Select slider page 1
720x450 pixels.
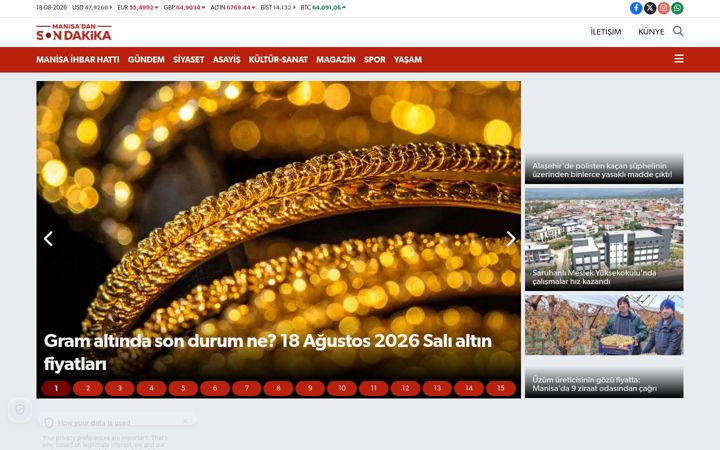pos(56,388)
